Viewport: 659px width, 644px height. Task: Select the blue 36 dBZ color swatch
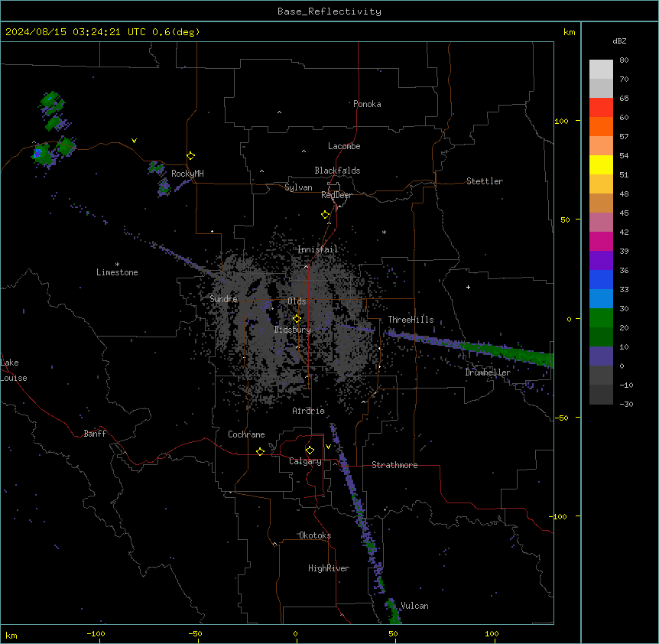point(601,279)
